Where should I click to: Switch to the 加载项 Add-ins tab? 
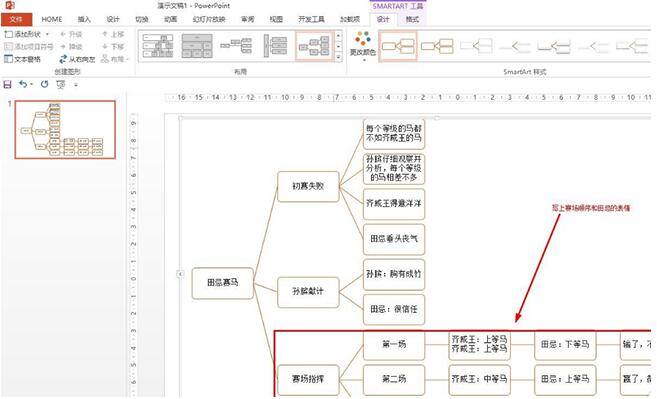(350, 19)
